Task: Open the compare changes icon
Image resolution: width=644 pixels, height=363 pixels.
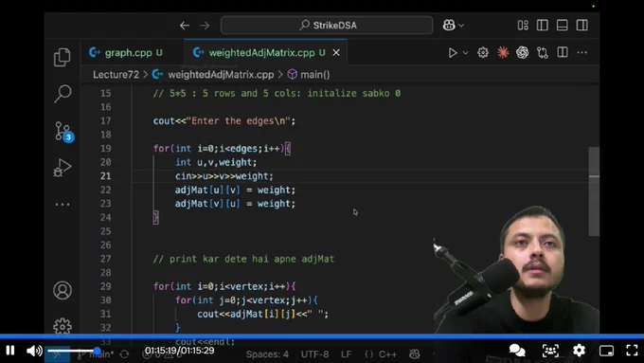Action: click(x=543, y=53)
